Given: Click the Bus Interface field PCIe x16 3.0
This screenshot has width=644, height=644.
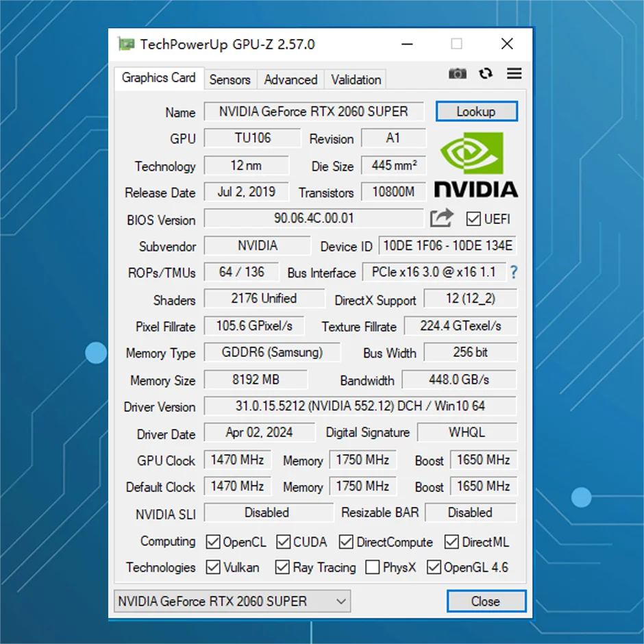Looking at the screenshot, I should pyautogui.click(x=434, y=272).
